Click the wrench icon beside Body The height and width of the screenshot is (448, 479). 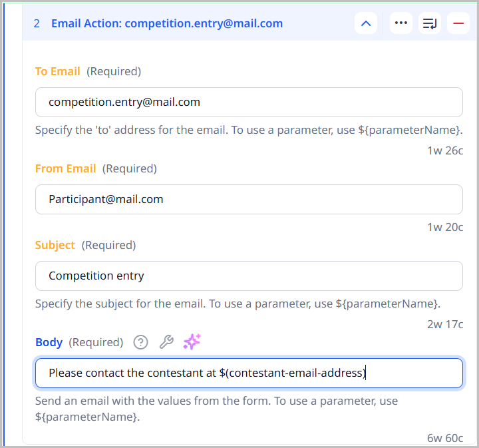point(166,342)
